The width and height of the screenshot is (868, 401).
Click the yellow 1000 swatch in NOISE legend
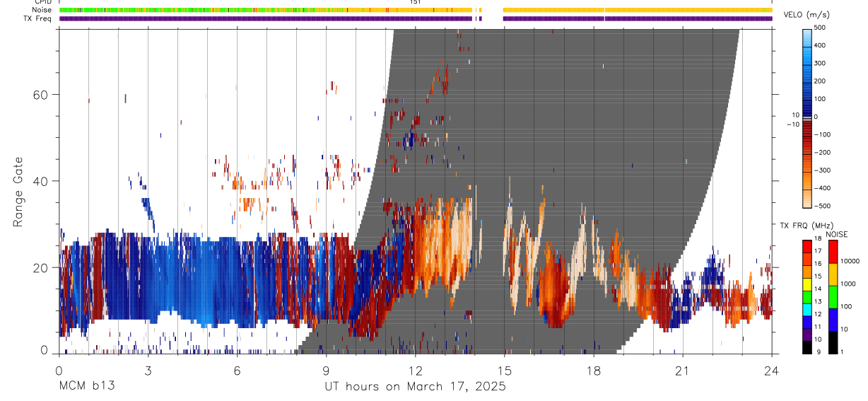pos(832,274)
